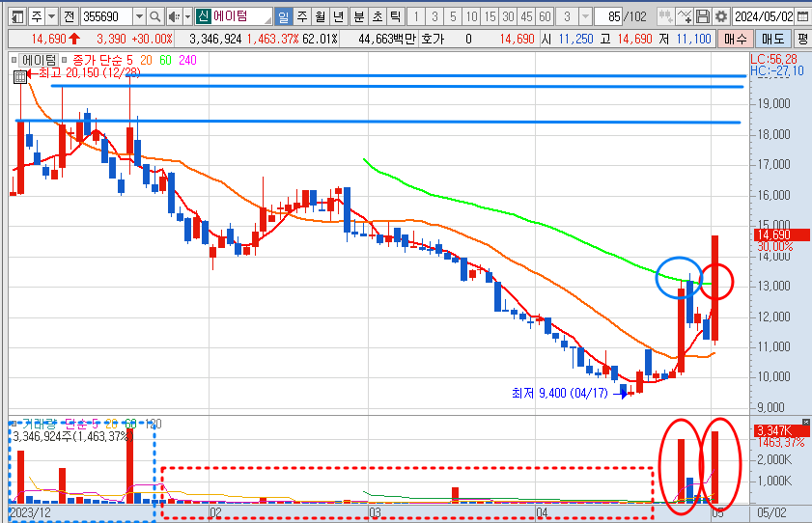
Task: Open the 주 type dropdown arrow
Action: (52, 17)
